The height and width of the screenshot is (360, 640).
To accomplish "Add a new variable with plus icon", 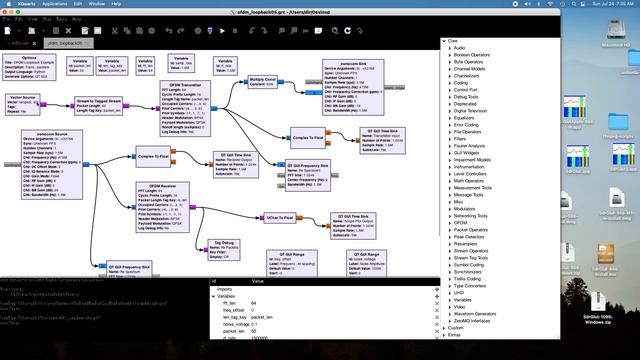I will pyautogui.click(x=437, y=296).
